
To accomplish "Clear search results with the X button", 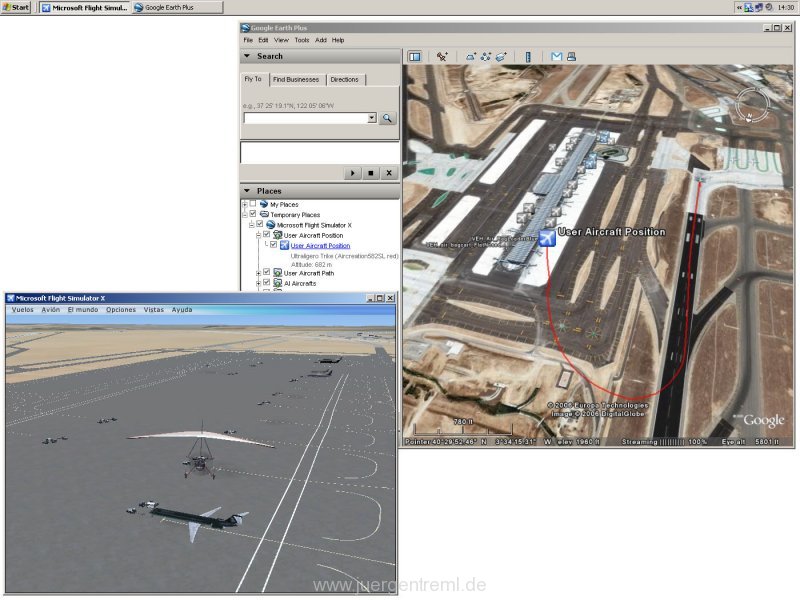I will click(389, 173).
